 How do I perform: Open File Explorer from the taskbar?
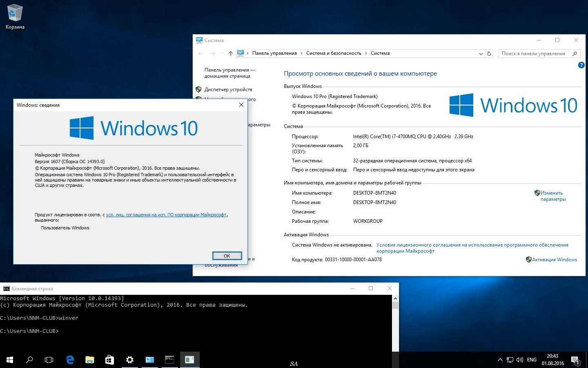89,360
